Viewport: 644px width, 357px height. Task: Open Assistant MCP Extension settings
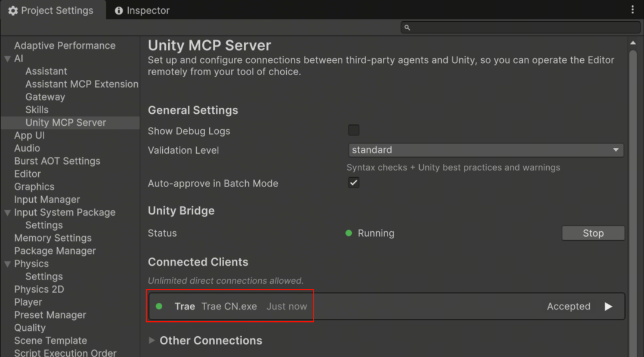pos(82,84)
